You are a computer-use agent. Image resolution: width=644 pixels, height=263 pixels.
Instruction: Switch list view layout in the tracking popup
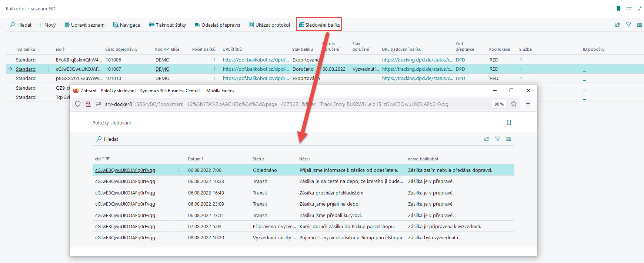click(509, 139)
